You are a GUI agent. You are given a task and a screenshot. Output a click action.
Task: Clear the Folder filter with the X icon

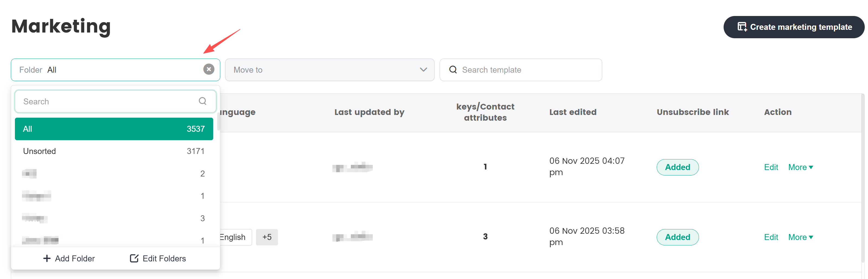pyautogui.click(x=209, y=69)
